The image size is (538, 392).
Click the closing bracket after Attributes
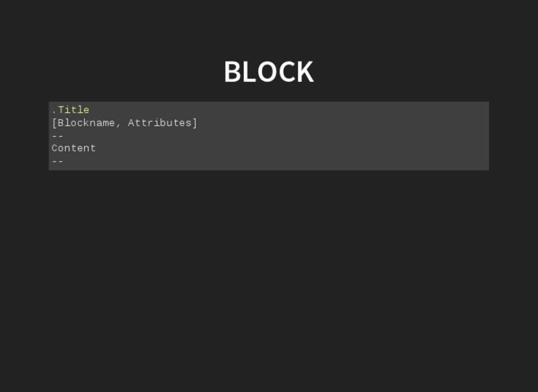pyautogui.click(x=195, y=123)
